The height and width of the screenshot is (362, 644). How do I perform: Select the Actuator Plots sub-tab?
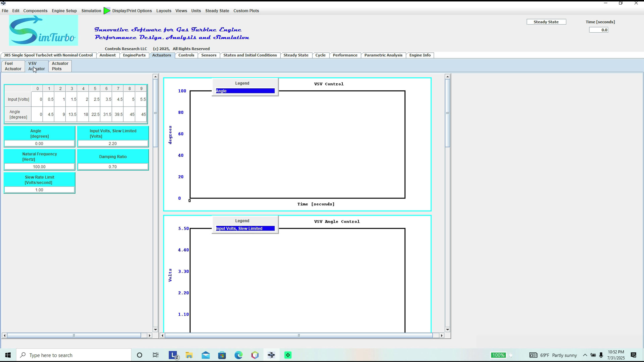(60, 66)
